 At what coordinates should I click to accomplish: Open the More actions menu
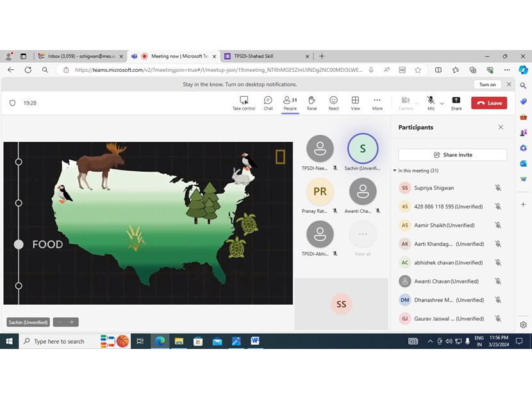(x=377, y=101)
